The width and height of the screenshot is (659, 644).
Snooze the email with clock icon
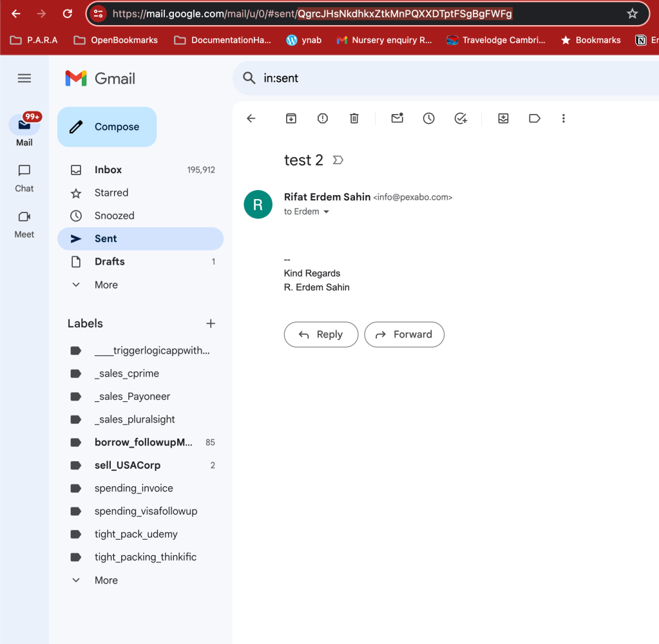tap(428, 118)
